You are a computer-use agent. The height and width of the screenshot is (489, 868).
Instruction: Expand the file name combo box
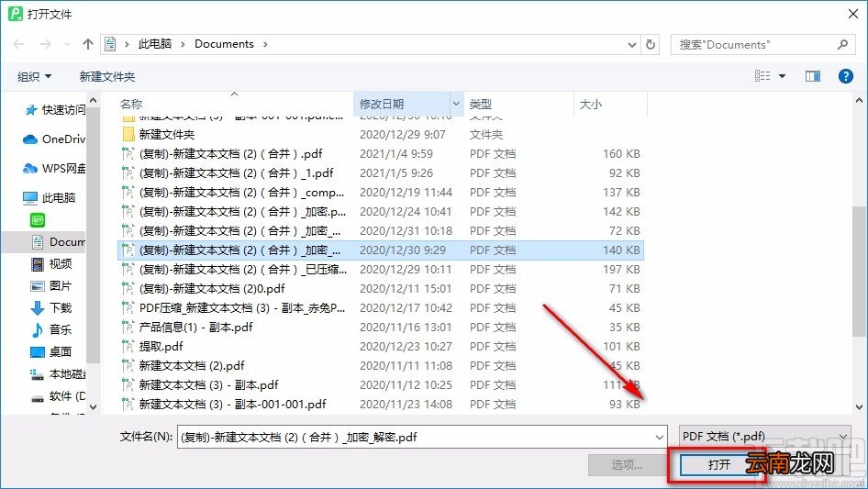tap(660, 437)
